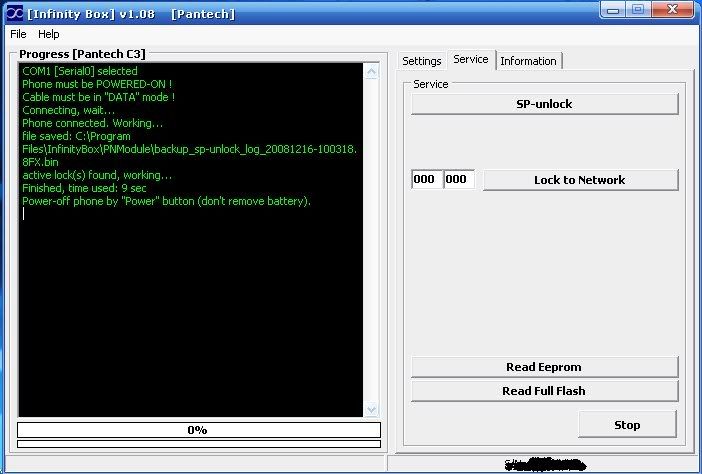Click the Read Eeprom button

pos(544,367)
